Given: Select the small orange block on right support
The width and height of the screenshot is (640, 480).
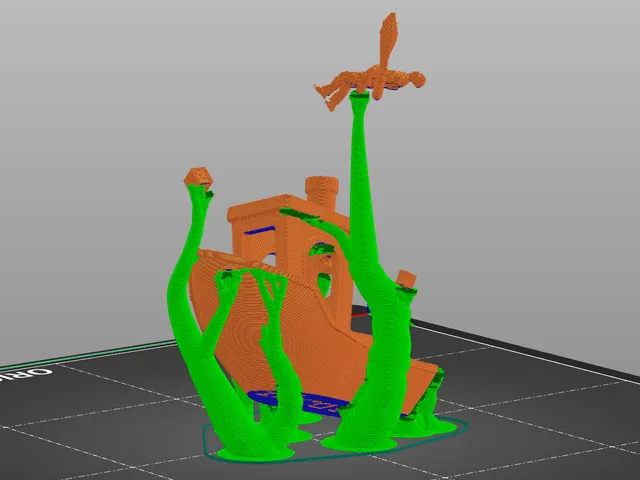Looking at the screenshot, I should tap(406, 278).
